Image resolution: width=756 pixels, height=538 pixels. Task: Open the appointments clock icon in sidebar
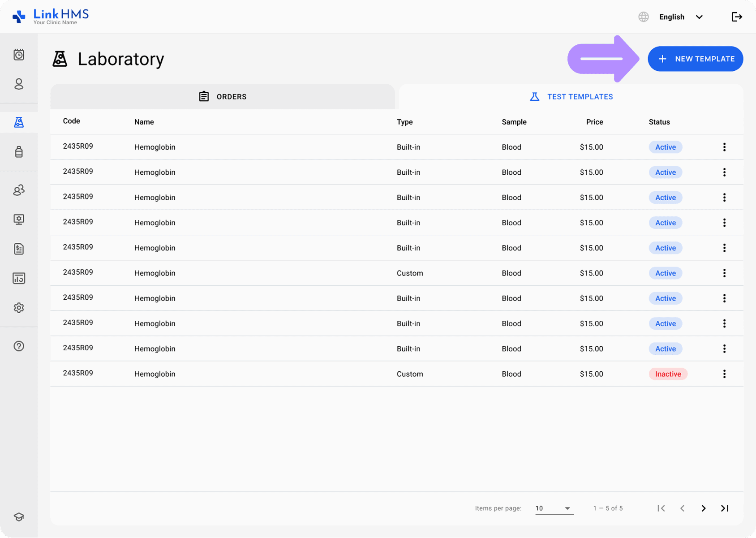coord(19,55)
